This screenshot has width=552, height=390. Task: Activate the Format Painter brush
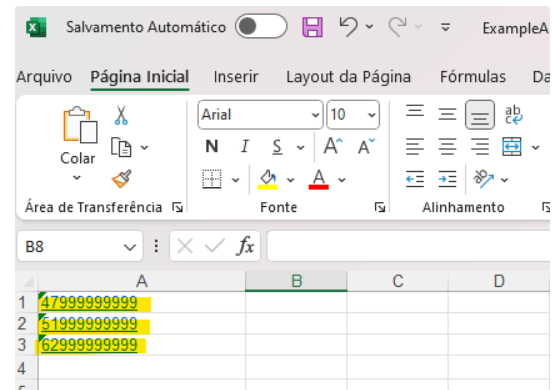[122, 179]
